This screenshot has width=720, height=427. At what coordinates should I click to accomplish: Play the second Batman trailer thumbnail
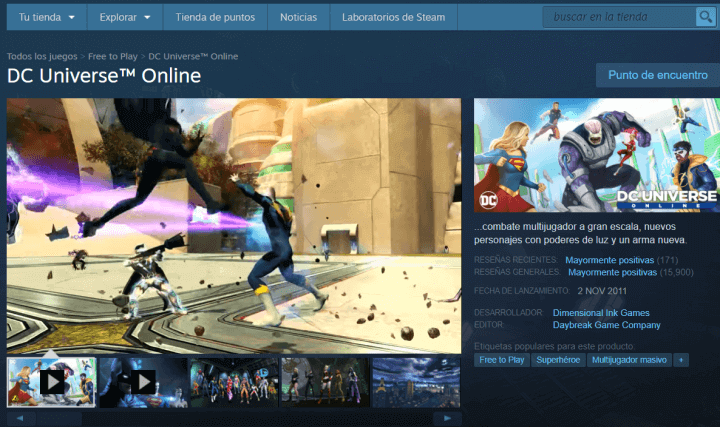click(143, 382)
